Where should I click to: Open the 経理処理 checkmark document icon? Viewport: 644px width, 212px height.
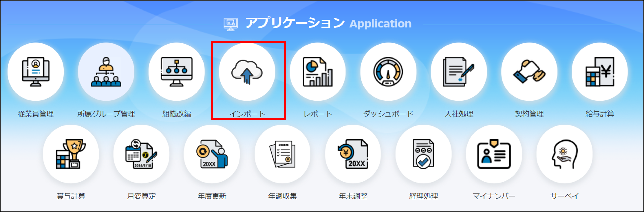[x=423, y=154]
